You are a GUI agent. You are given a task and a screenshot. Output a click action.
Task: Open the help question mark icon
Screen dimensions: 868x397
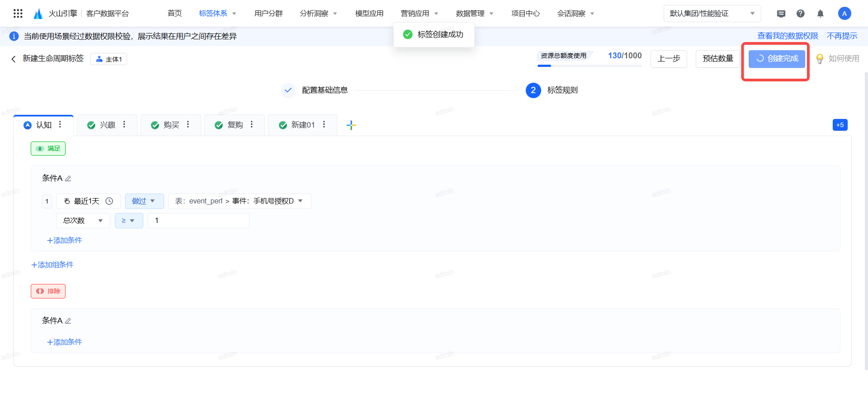(x=801, y=14)
